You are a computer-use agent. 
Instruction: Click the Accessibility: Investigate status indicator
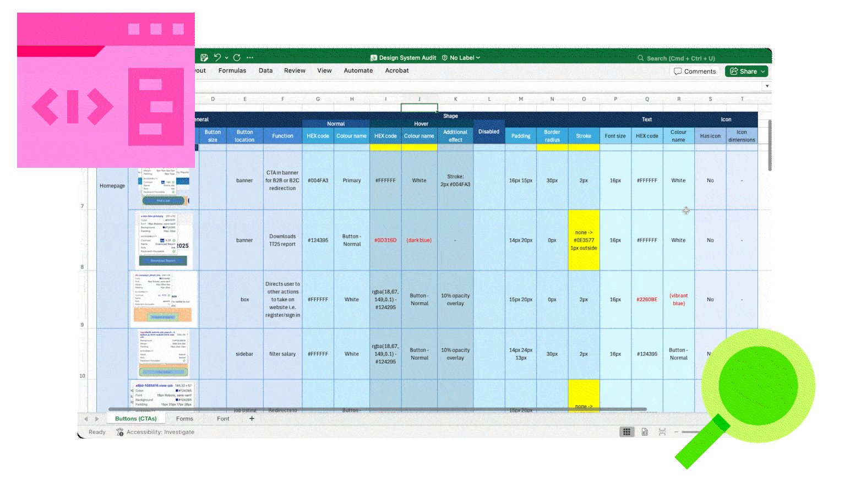[x=156, y=432]
